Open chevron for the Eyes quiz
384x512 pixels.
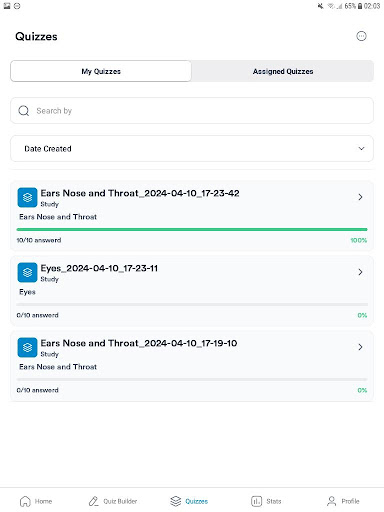[x=360, y=272]
